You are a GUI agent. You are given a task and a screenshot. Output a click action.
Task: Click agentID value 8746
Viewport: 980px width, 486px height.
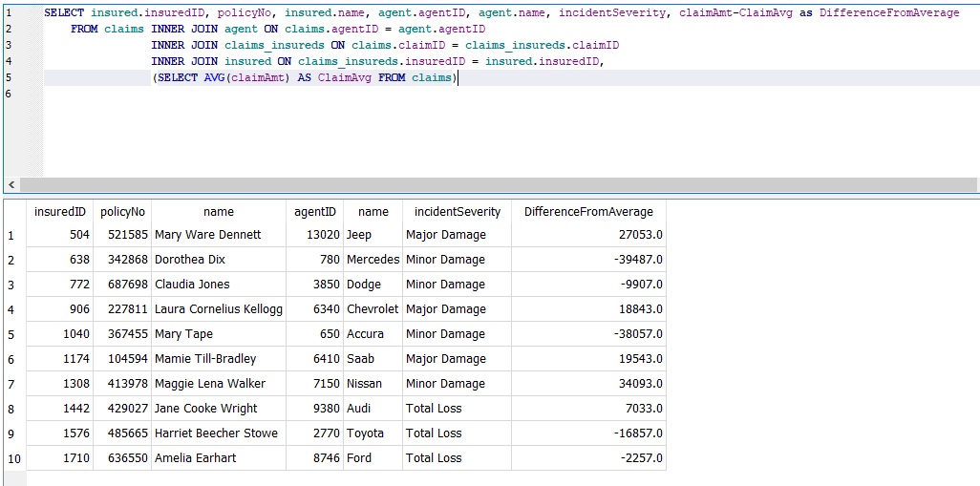pyautogui.click(x=315, y=458)
